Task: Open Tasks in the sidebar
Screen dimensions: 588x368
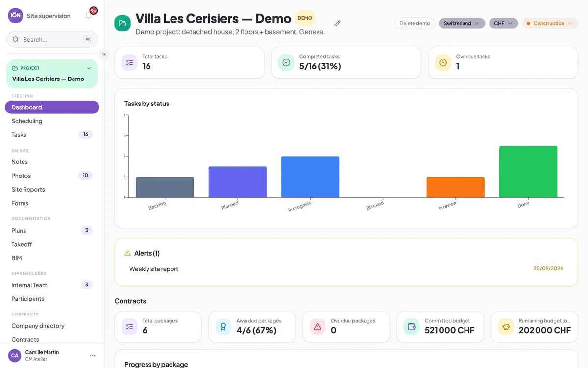Action: 52,135
